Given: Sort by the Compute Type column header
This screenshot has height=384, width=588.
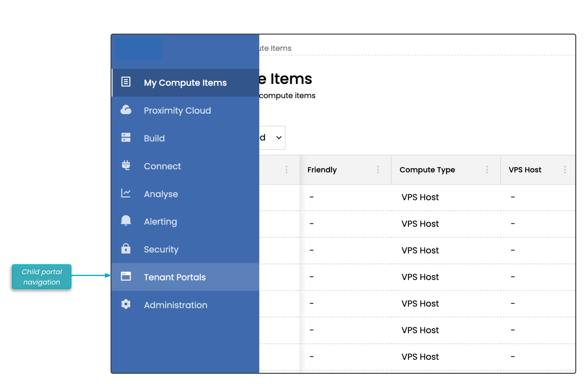Looking at the screenshot, I should tap(427, 170).
